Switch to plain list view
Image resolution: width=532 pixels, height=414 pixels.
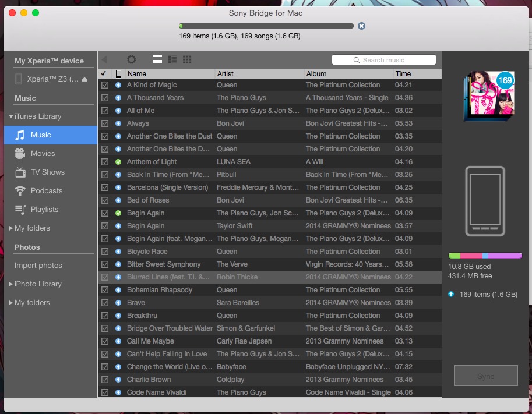157,59
